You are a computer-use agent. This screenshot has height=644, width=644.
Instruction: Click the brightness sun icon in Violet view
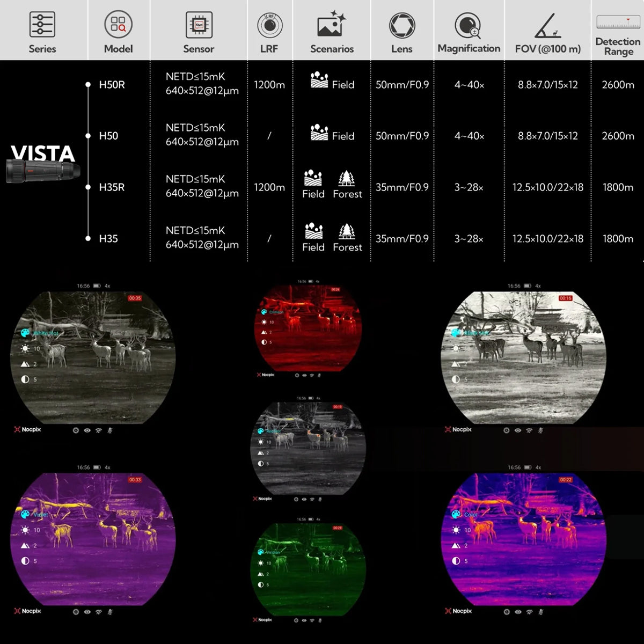pyautogui.click(x=25, y=530)
